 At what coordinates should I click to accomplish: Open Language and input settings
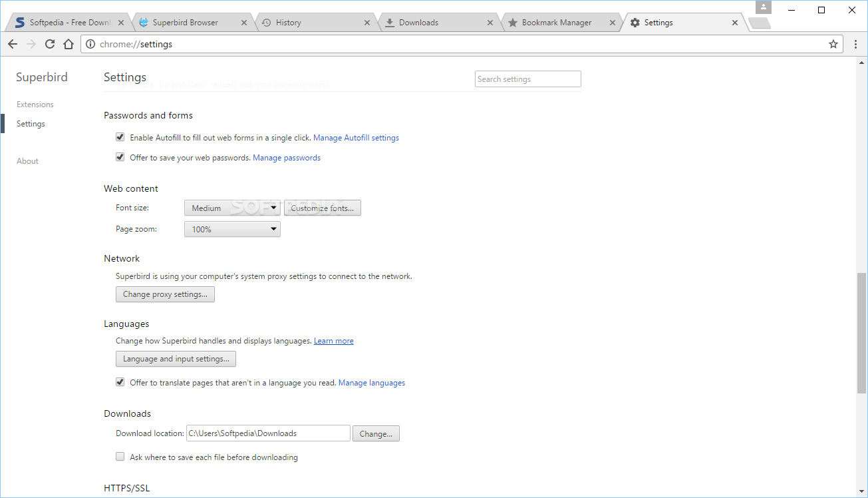click(176, 359)
